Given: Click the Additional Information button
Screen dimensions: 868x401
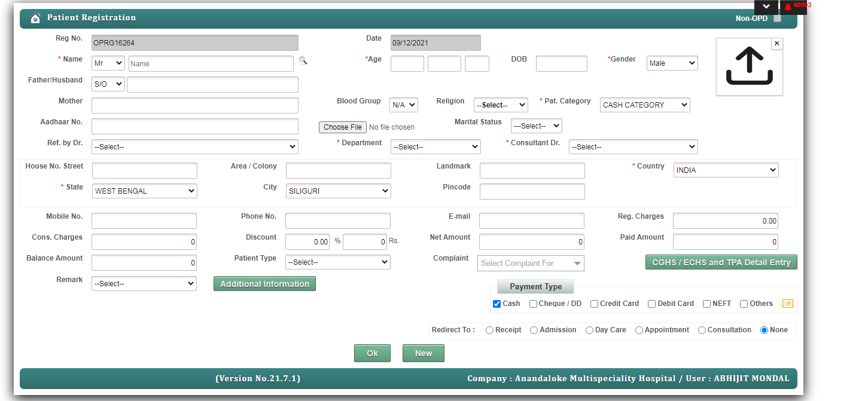Looking at the screenshot, I should (x=264, y=284).
